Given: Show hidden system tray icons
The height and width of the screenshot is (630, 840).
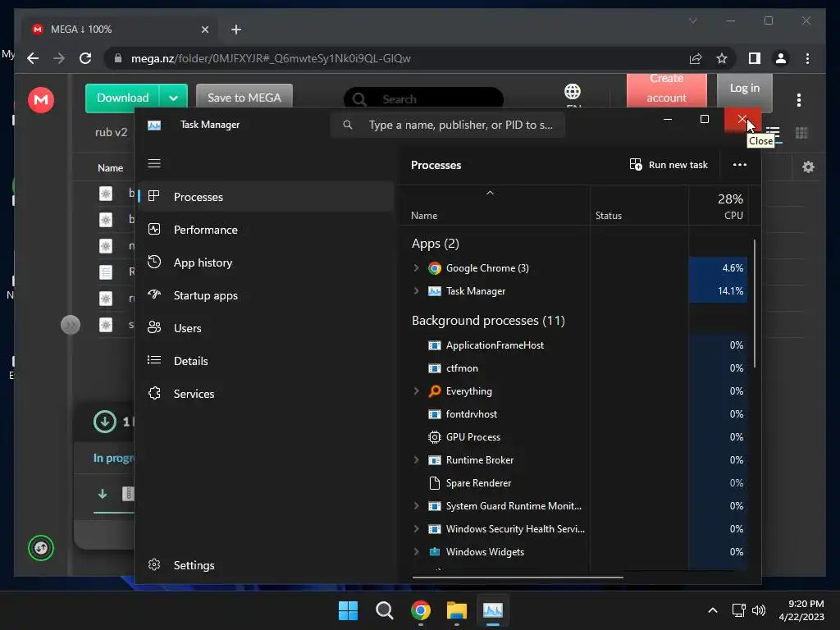Looking at the screenshot, I should 713,610.
